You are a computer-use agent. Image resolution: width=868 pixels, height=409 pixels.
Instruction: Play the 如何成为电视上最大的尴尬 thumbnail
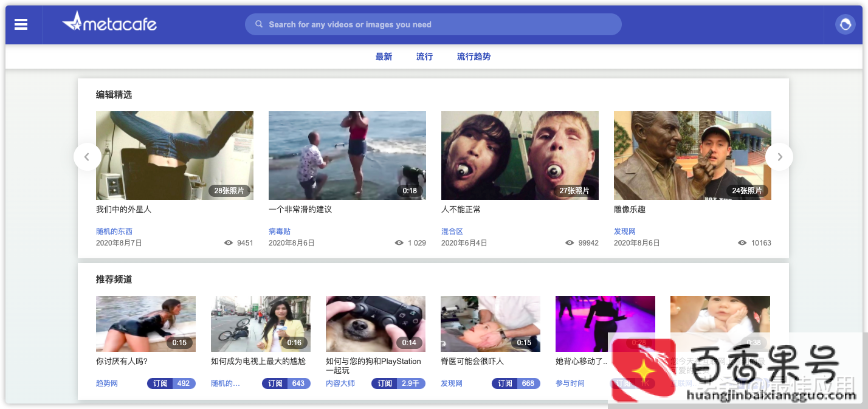coord(261,324)
